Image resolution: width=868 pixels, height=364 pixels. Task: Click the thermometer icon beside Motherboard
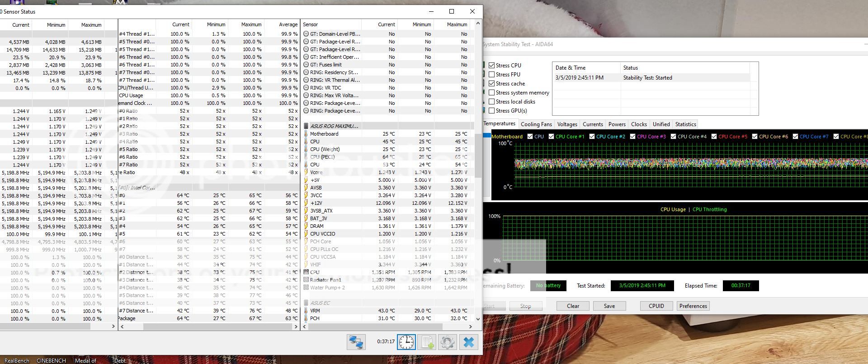(306, 134)
